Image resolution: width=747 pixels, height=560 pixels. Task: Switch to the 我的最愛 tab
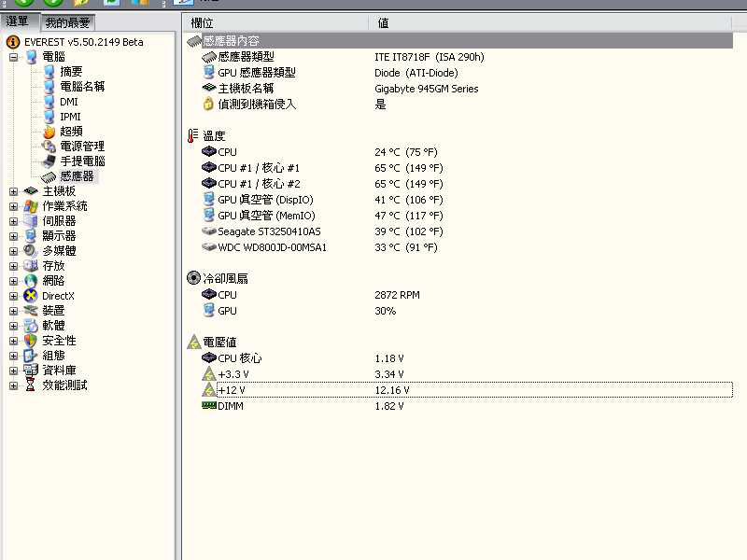point(68,22)
